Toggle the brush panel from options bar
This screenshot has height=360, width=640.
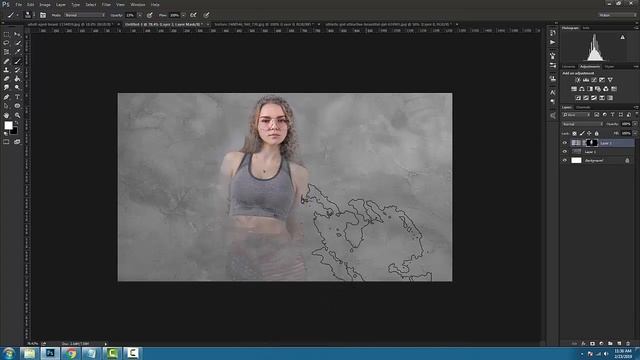pyautogui.click(x=43, y=16)
